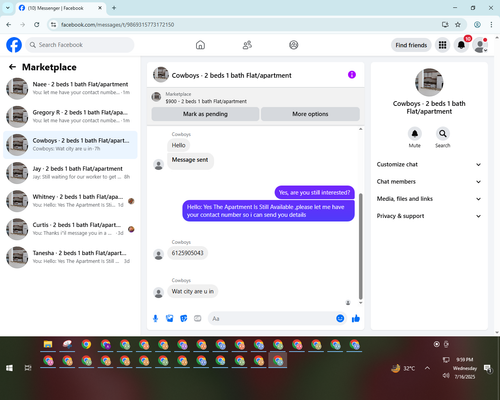Open the Naee apartment conversation

70,88
